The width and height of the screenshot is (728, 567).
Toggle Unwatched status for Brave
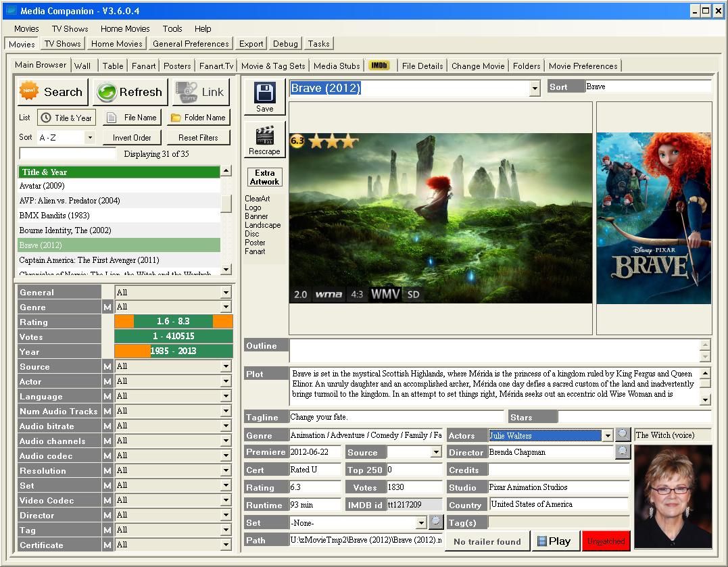[x=606, y=541]
